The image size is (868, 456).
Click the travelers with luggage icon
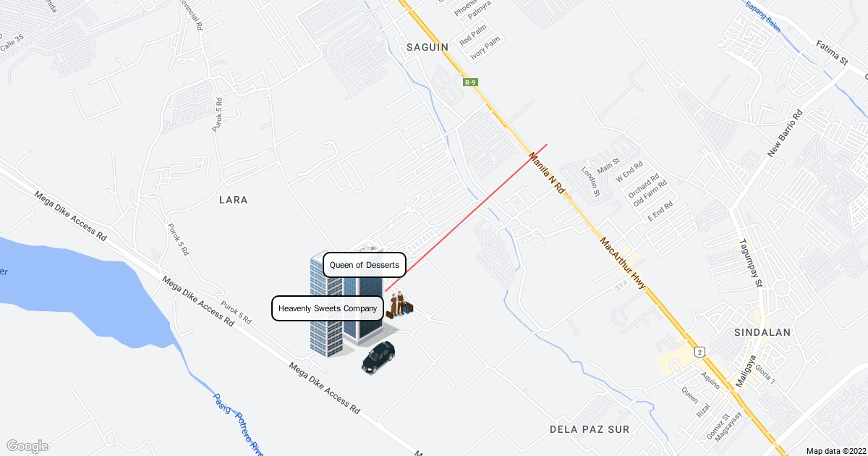click(400, 305)
